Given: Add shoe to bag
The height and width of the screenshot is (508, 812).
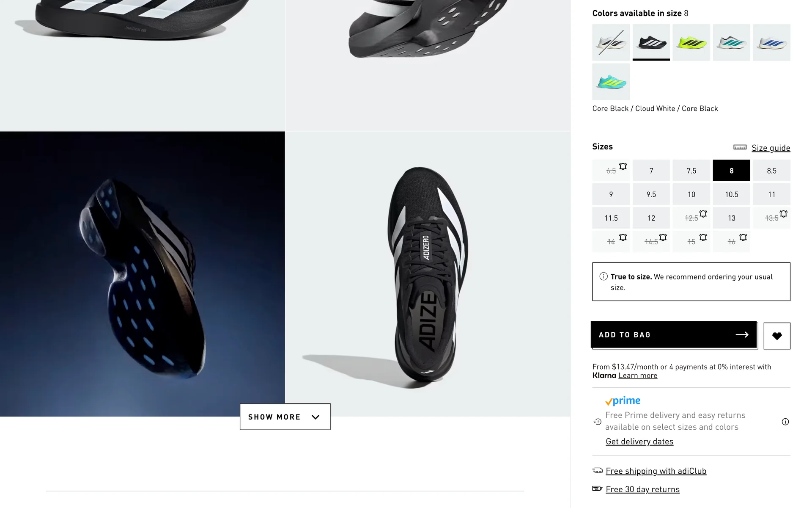Looking at the screenshot, I should [x=673, y=335].
